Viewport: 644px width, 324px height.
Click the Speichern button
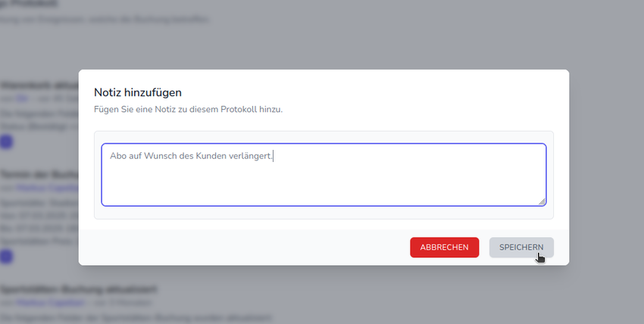pyautogui.click(x=521, y=248)
